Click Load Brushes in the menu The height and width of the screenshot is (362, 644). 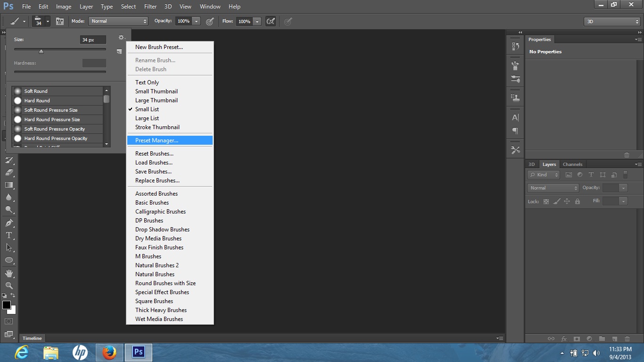(x=154, y=163)
